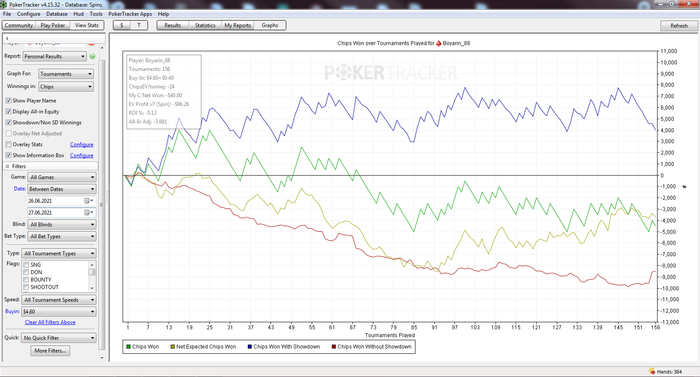Click Clear All Filters Above link

(x=50, y=322)
